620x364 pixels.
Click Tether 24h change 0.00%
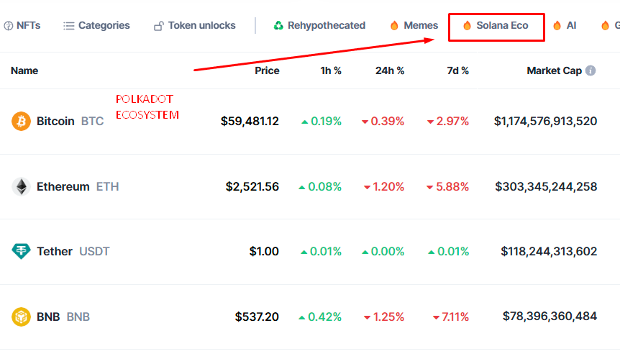point(383,251)
